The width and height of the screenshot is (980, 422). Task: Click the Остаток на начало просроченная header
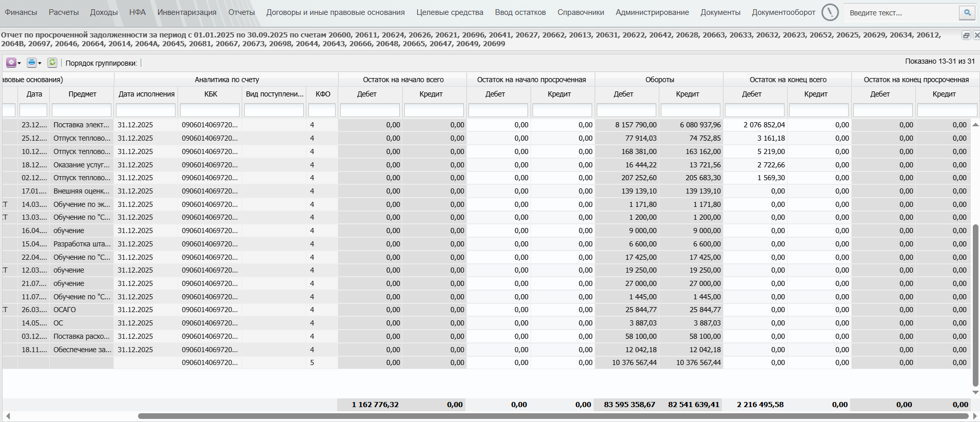click(x=532, y=80)
